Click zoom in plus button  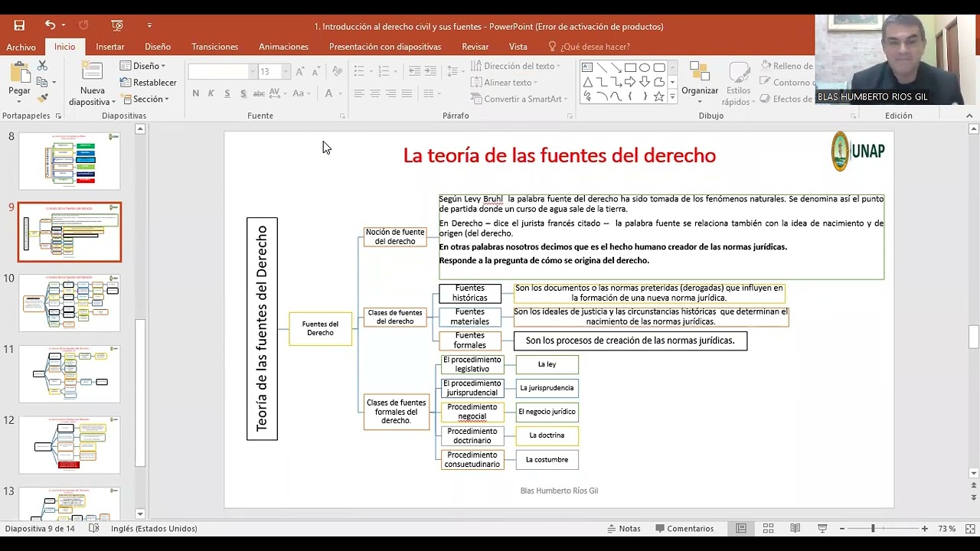click(924, 528)
